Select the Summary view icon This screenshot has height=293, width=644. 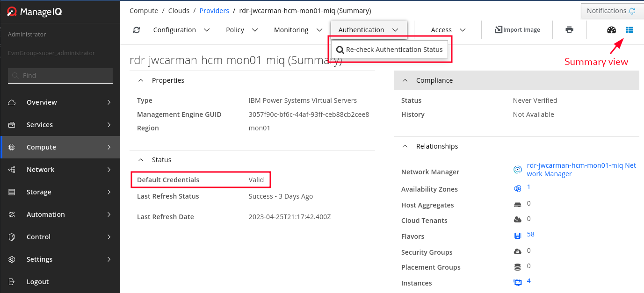(630, 29)
